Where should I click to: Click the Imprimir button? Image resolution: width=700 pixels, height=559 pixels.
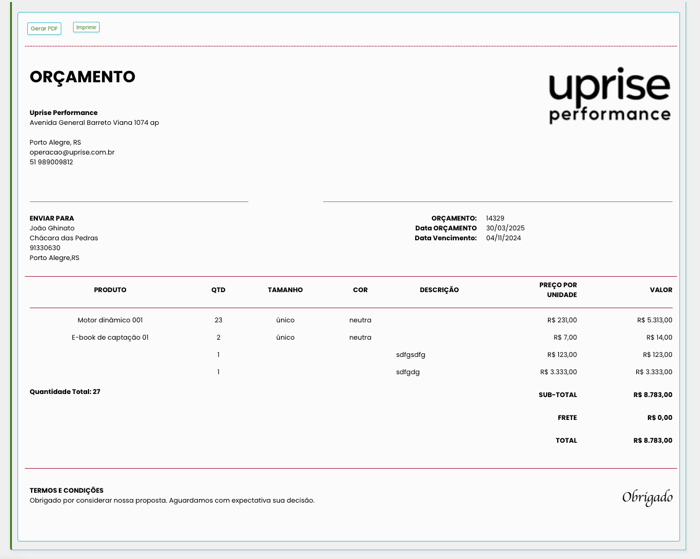click(86, 27)
